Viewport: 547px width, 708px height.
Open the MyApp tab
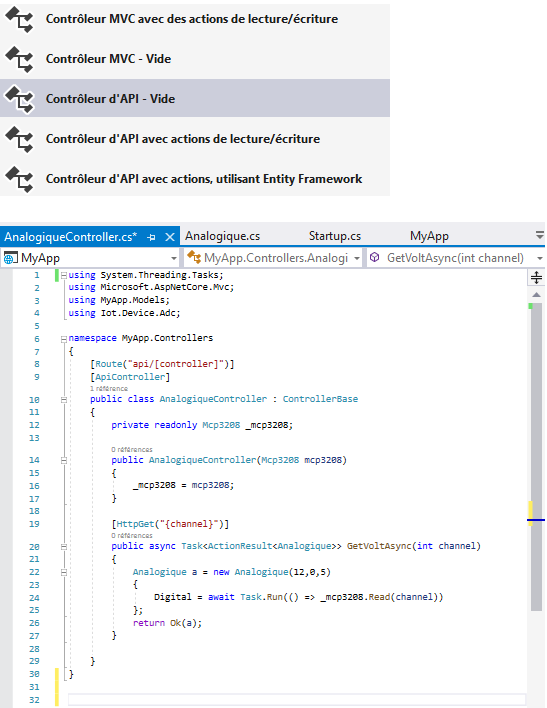click(x=429, y=236)
